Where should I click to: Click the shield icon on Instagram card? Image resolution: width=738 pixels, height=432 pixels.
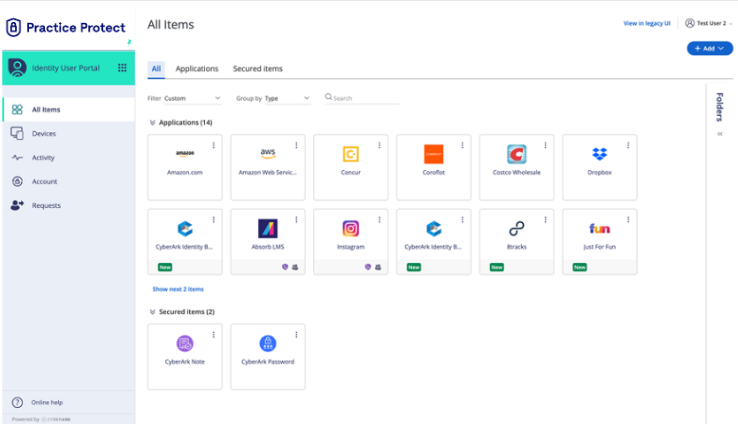pos(368,267)
